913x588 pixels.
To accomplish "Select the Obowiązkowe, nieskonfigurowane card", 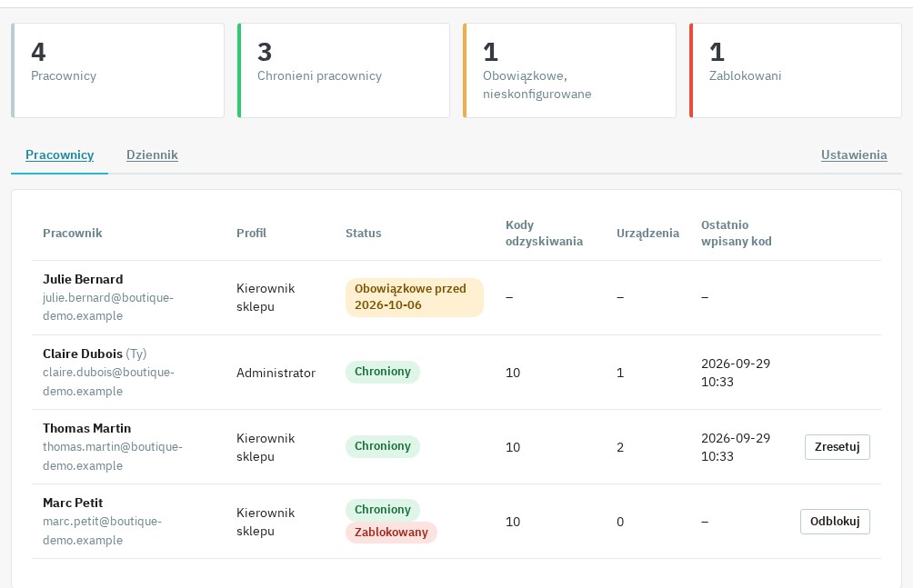I will [x=569, y=71].
